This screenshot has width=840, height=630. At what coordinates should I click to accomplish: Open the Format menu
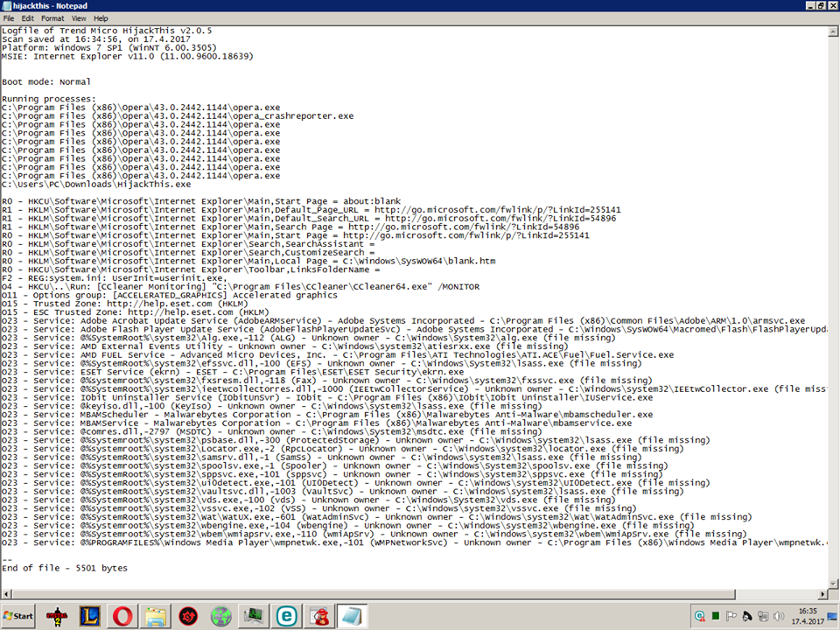[x=52, y=18]
